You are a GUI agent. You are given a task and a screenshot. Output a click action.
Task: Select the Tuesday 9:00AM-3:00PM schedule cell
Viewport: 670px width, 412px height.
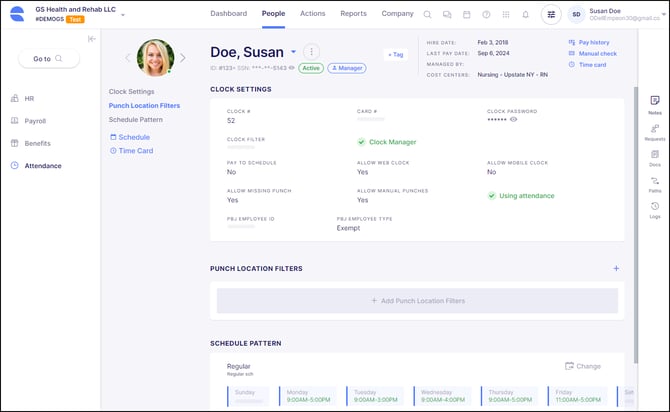pyautogui.click(x=375, y=396)
